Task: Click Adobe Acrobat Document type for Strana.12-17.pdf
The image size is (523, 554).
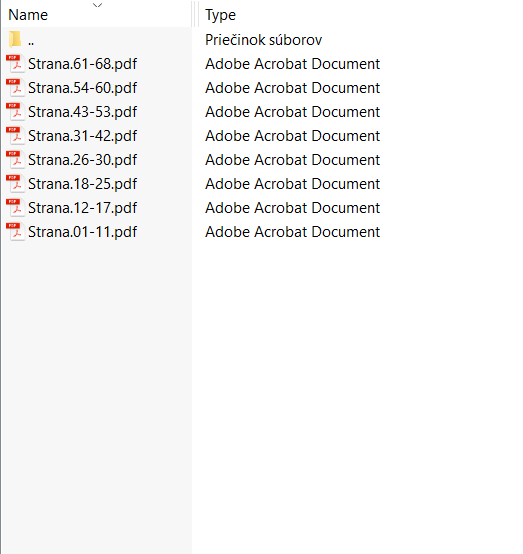Action: point(292,208)
